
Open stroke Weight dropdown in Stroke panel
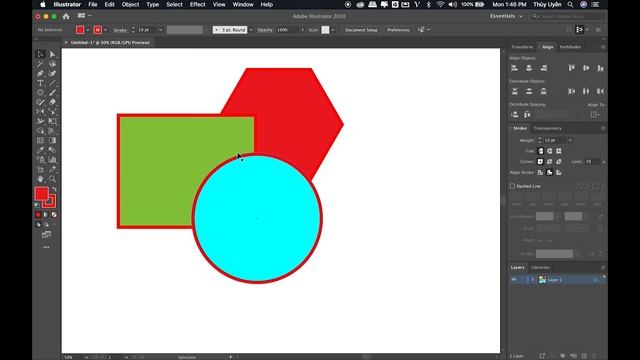coord(570,140)
